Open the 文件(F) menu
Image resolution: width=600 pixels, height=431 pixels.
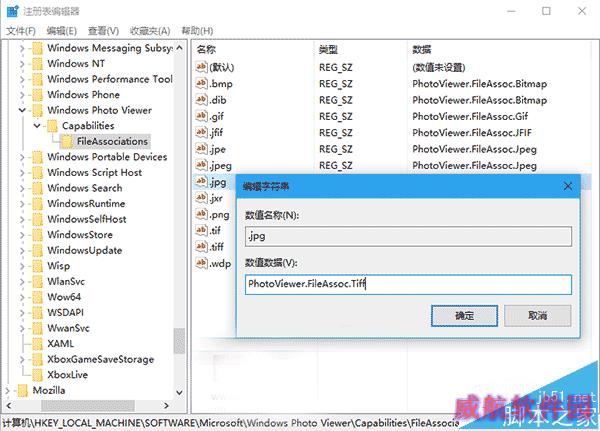(x=21, y=31)
